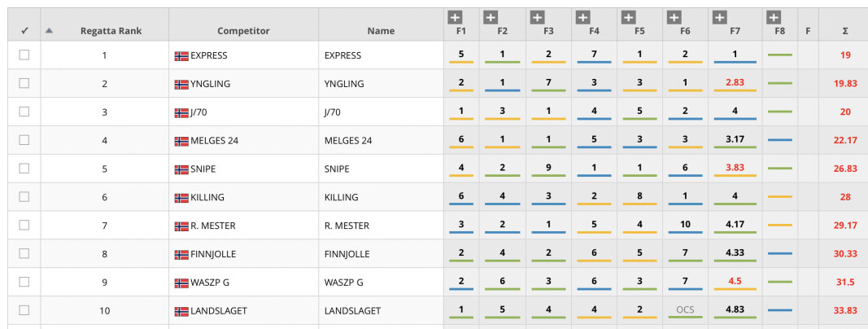The width and height of the screenshot is (868, 329).
Task: Click Norwegian flag beside J/70 competitor
Action: (x=181, y=112)
